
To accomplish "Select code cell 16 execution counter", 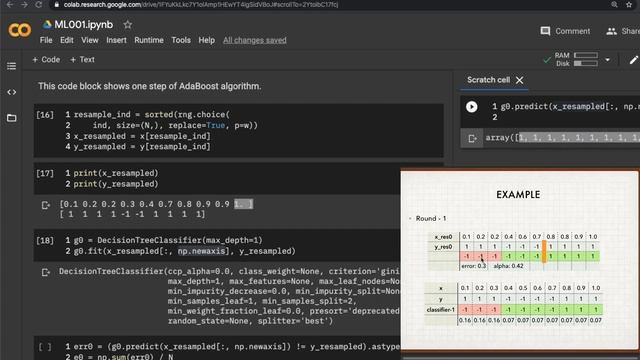I will click(x=45, y=115).
